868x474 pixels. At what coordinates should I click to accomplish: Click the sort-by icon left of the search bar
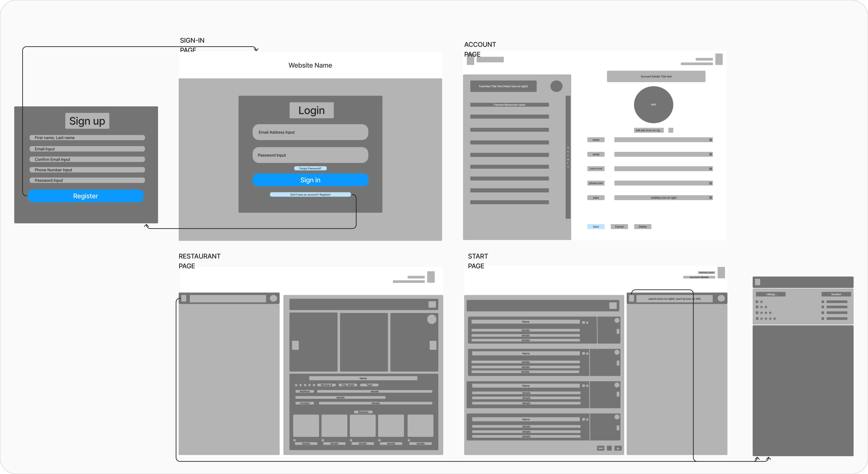pos(632,298)
